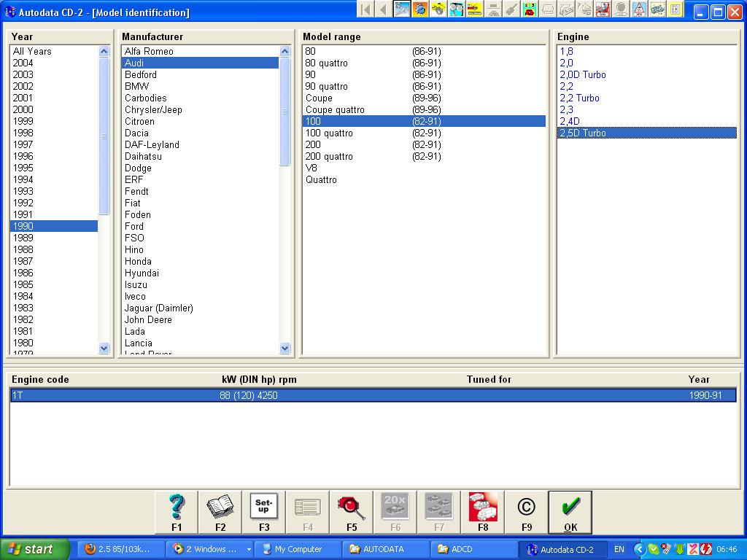Viewport: 747px width, 560px height.
Task: Go to first page using skip-back arrow
Action: coord(365,9)
